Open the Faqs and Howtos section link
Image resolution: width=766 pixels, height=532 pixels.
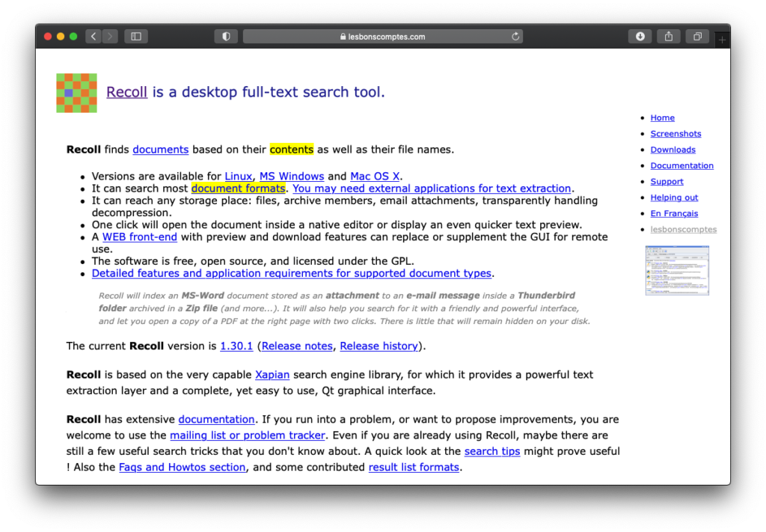(183, 468)
